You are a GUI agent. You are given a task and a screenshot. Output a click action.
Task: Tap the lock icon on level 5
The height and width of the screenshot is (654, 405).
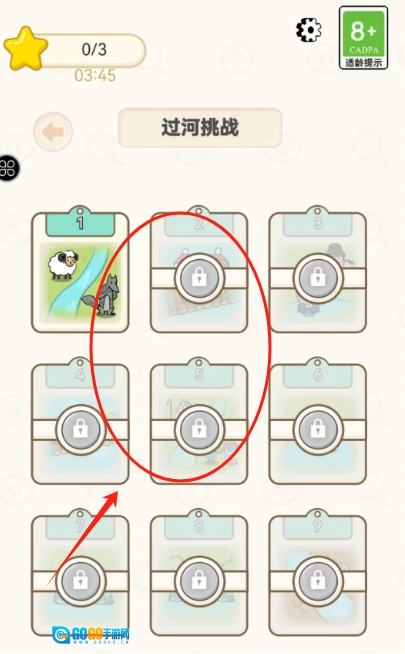[x=199, y=430]
